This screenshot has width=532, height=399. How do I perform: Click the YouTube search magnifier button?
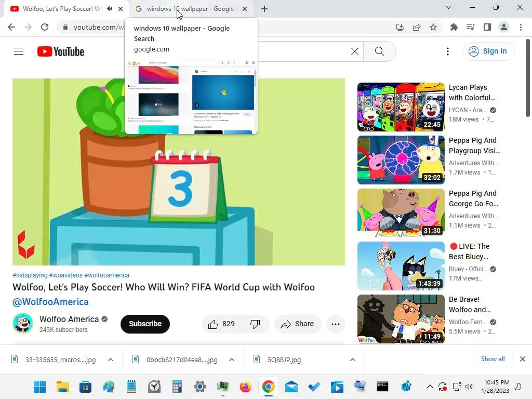click(379, 51)
